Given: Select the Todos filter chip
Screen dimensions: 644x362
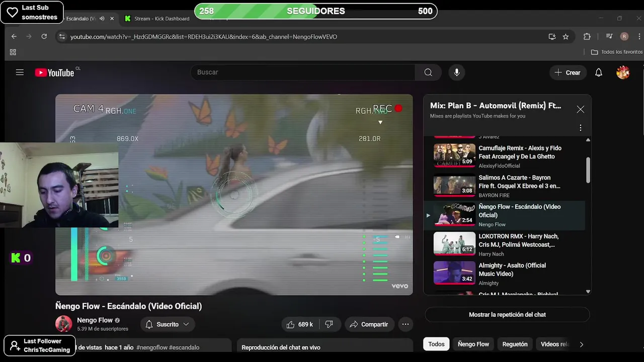Looking at the screenshot, I should (436, 344).
